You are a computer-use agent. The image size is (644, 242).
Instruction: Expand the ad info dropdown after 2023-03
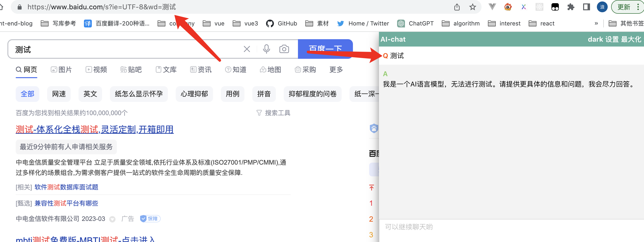tap(112, 219)
